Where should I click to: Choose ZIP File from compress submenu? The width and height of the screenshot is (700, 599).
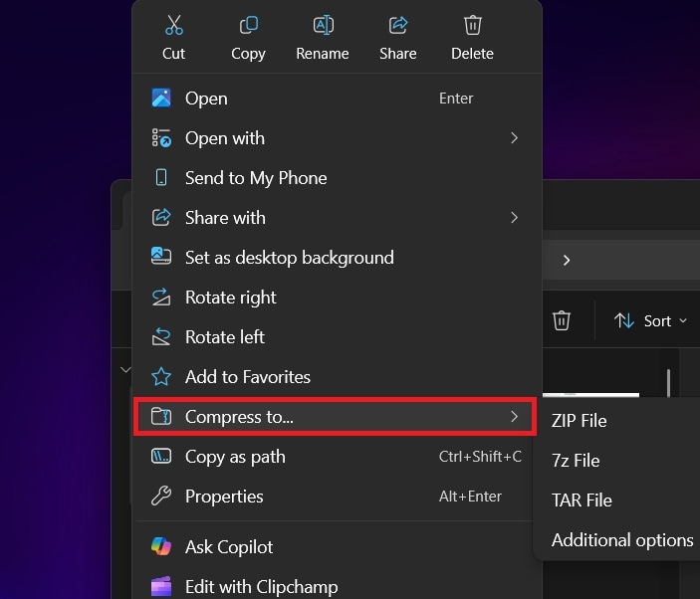[x=579, y=421]
